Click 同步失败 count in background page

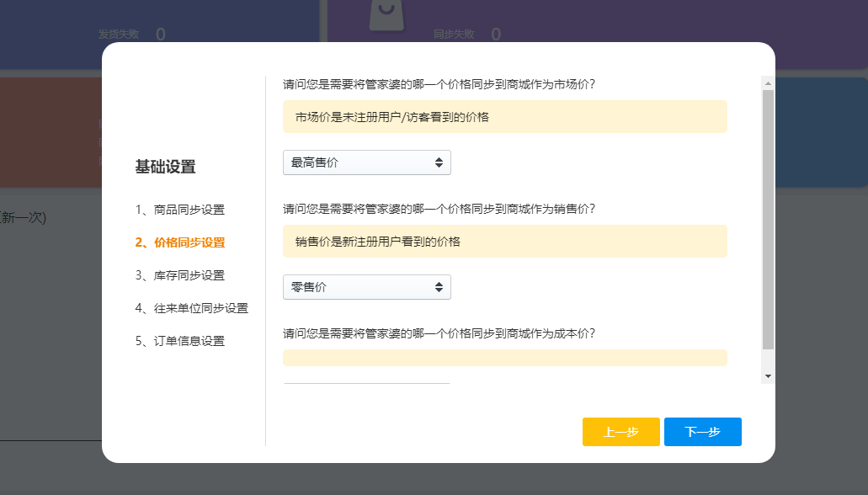click(x=496, y=35)
